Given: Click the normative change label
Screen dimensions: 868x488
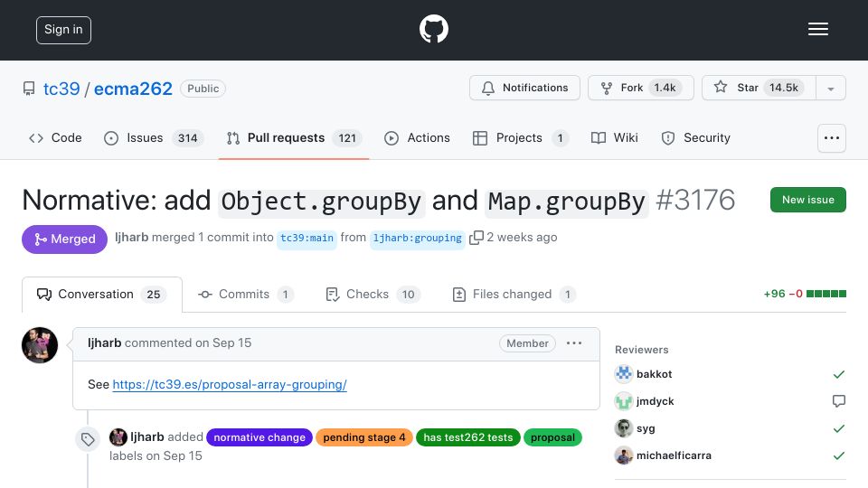Looking at the screenshot, I should (x=259, y=437).
